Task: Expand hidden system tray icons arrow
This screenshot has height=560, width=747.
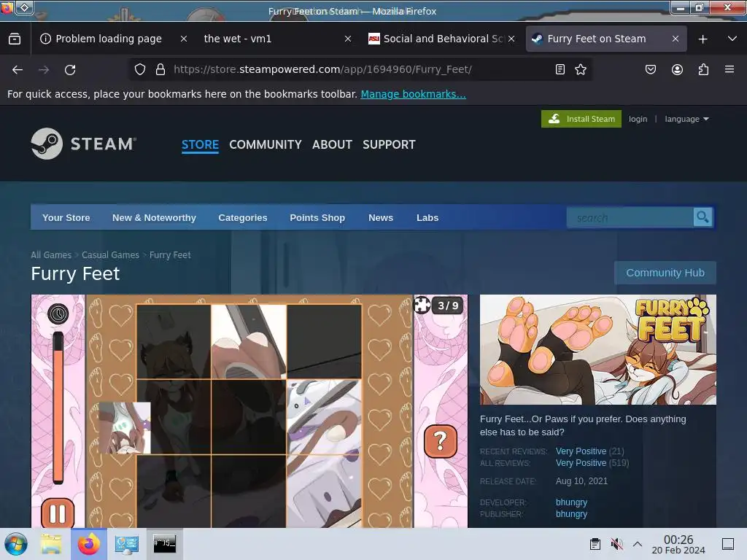Action: [x=638, y=544]
